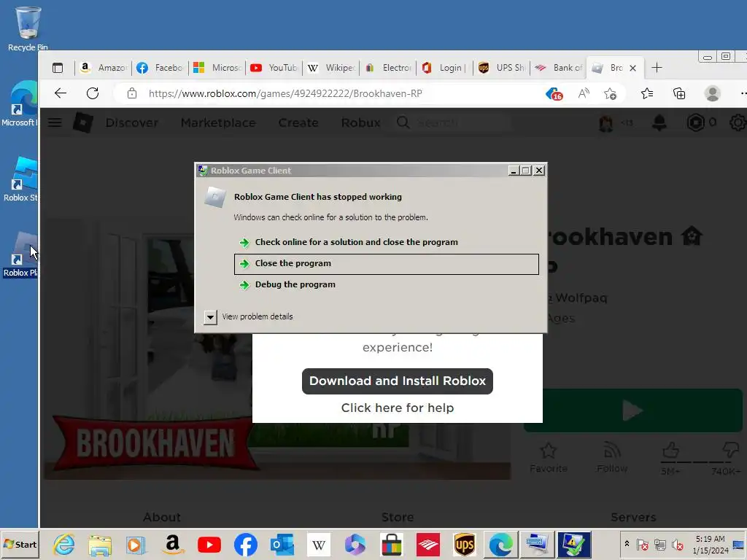The height and width of the screenshot is (560, 747).
Task: Open a new browser tab with plus
Action: tap(657, 68)
